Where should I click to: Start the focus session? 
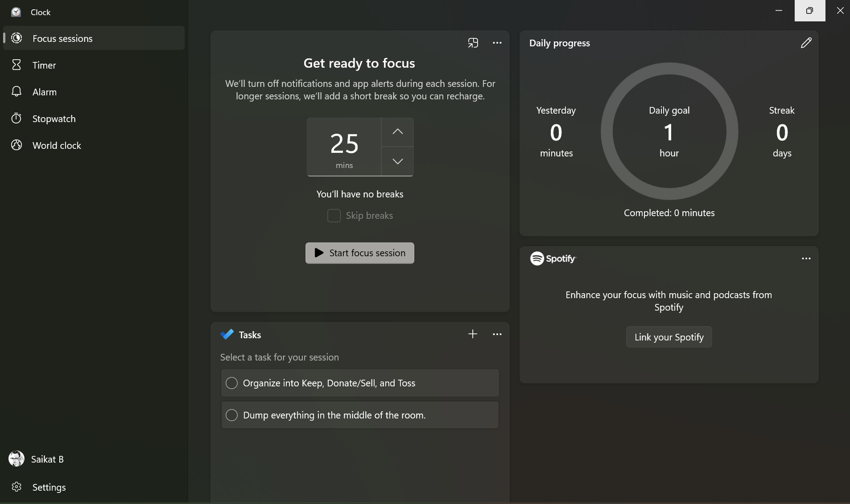coord(360,253)
